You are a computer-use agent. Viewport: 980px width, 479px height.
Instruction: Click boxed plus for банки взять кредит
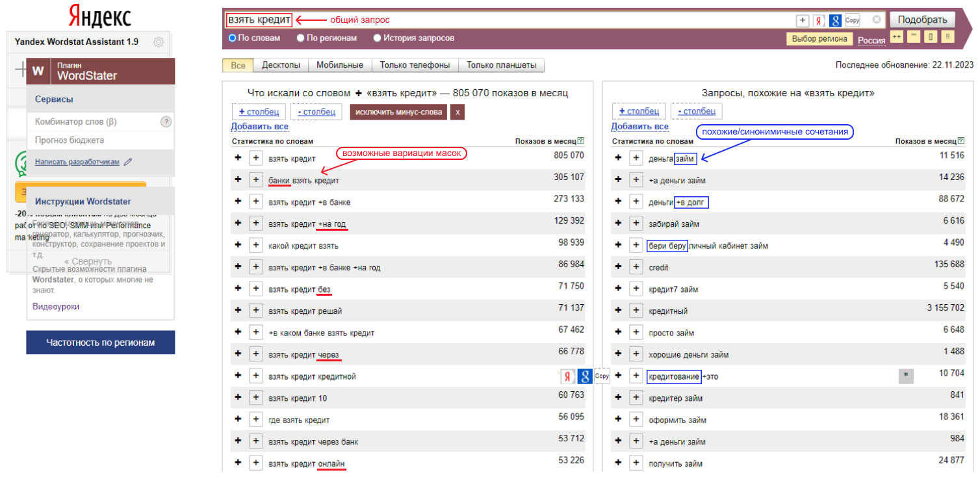(x=256, y=180)
